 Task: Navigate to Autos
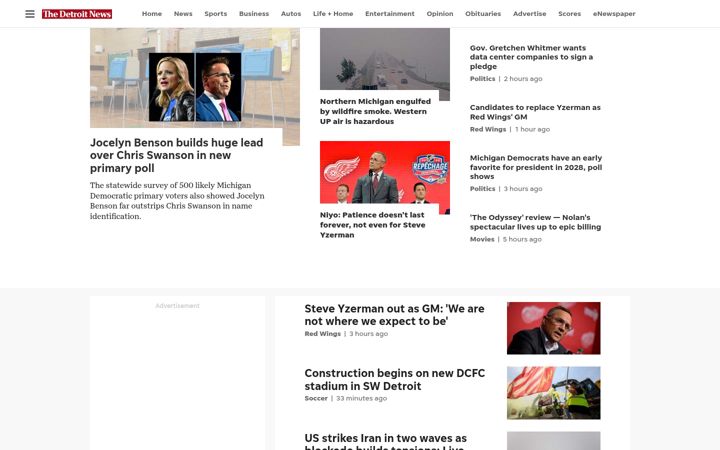pyautogui.click(x=291, y=14)
